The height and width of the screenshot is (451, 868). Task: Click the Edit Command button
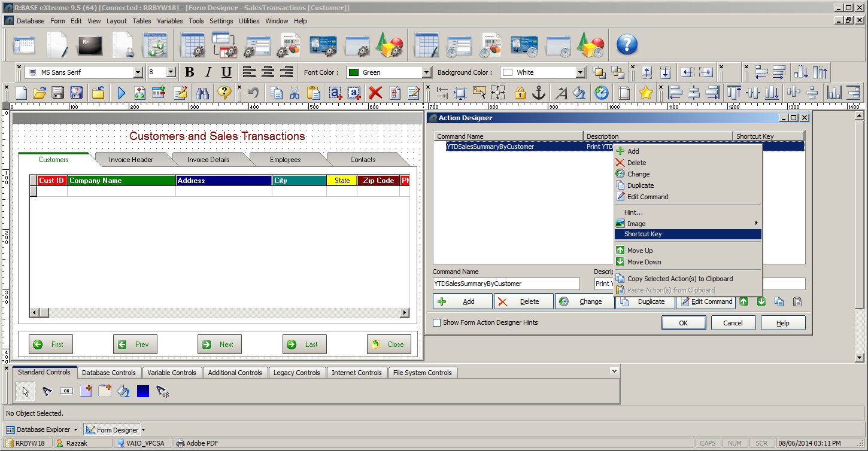[705, 301]
